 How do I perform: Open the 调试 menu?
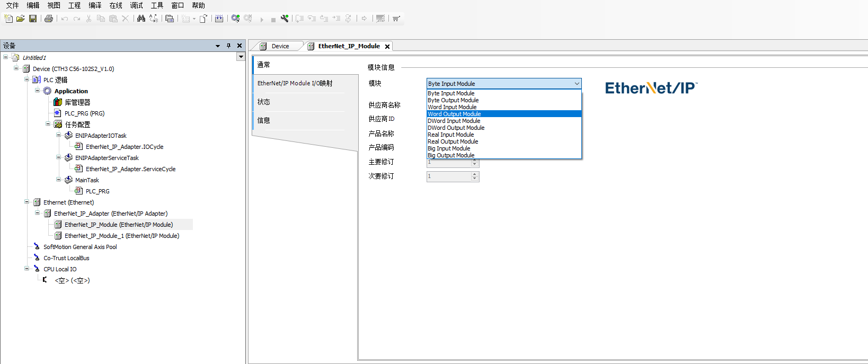(136, 5)
